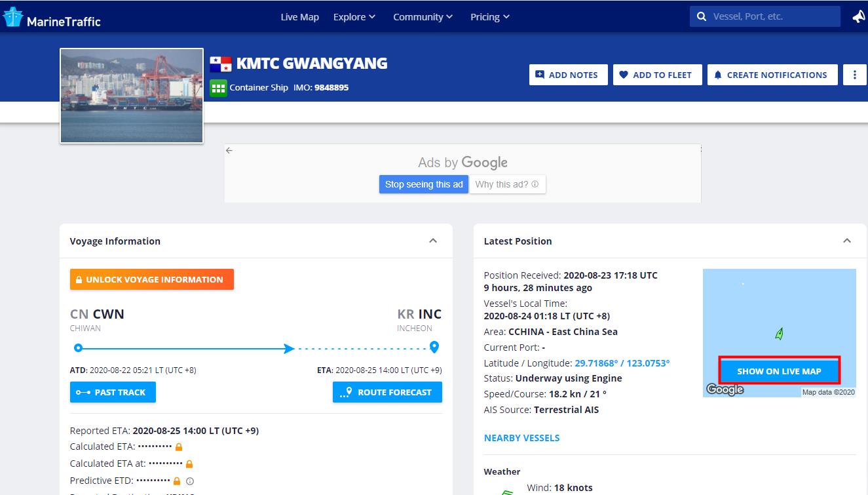Click the latitude/longitude coordinates link

point(622,363)
